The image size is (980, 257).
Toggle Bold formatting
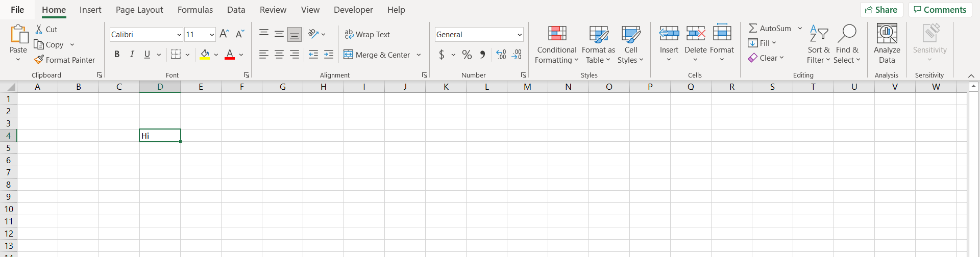(x=117, y=55)
